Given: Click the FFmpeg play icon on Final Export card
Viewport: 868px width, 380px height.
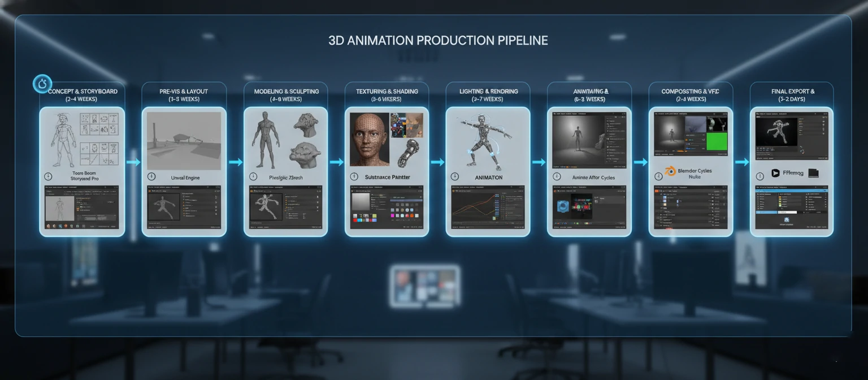Looking at the screenshot, I should click(x=775, y=173).
